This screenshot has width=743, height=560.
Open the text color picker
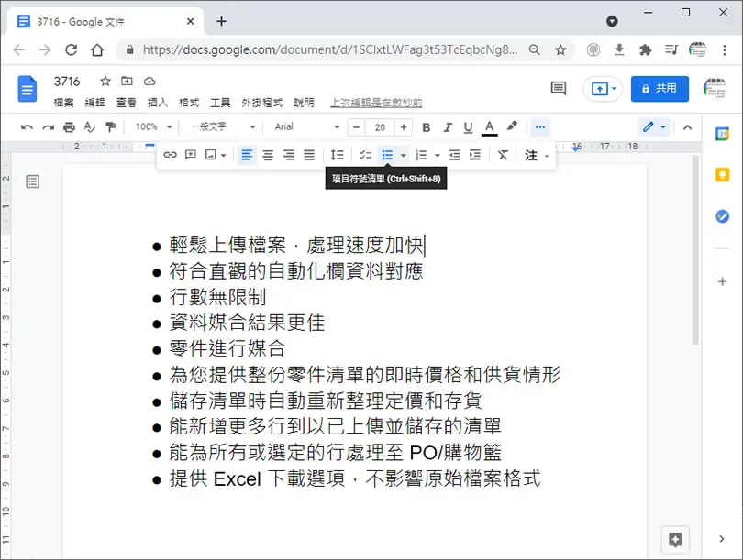pyautogui.click(x=490, y=126)
